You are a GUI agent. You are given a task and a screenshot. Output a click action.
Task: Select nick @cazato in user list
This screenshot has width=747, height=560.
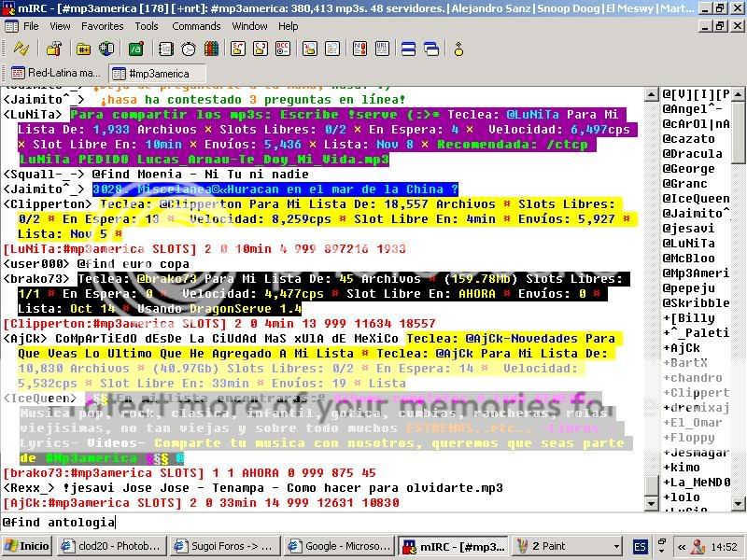[689, 139]
